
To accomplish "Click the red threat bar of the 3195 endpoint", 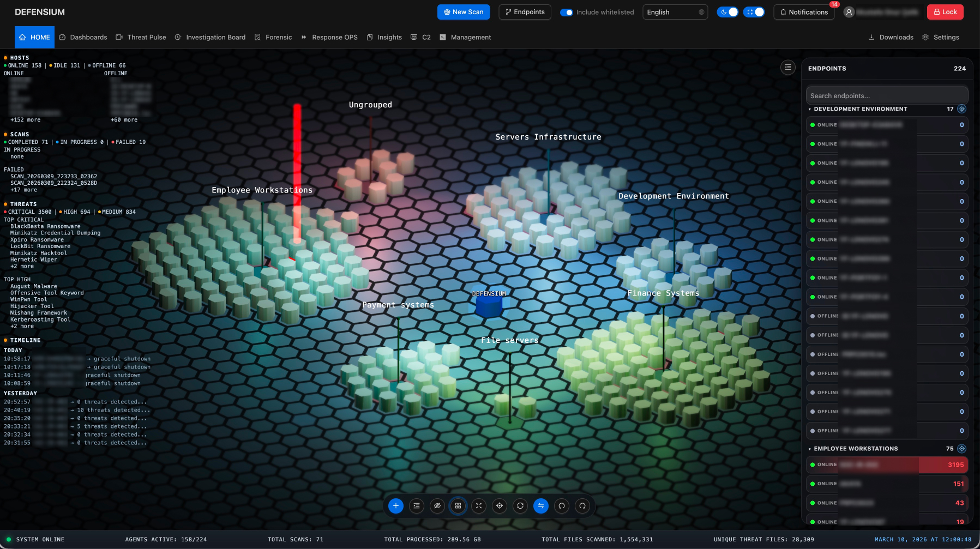I will 943,465.
